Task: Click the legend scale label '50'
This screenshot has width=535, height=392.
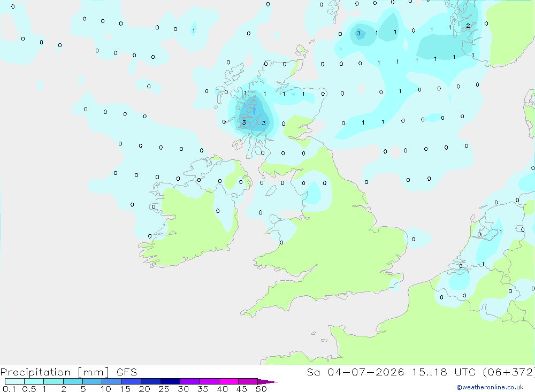Action: point(261,389)
